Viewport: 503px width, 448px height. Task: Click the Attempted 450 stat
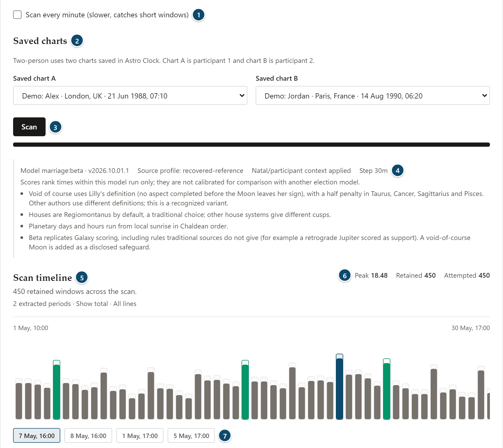pos(467,275)
